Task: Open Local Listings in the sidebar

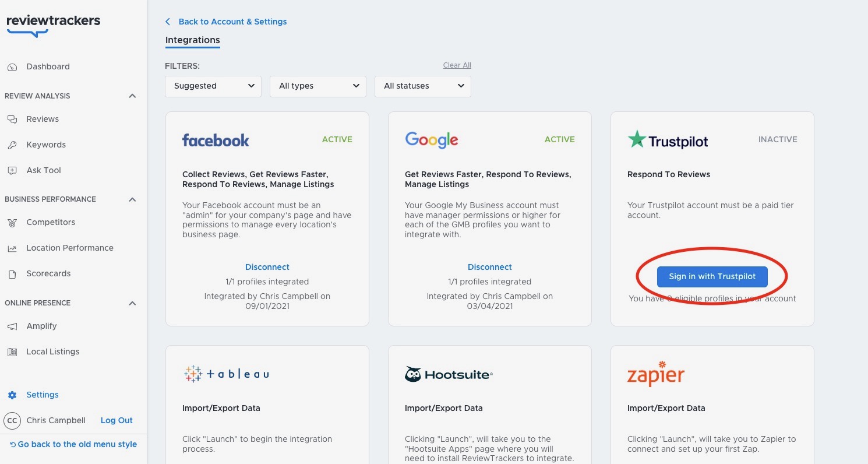Action: [52, 351]
